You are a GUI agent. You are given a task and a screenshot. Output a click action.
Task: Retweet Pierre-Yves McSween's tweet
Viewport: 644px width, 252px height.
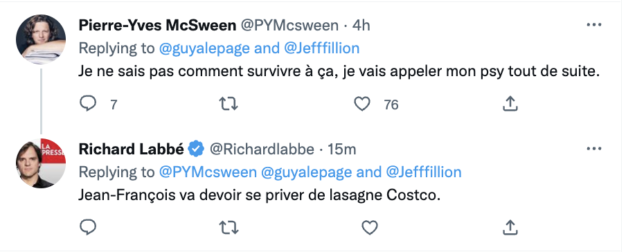(229, 104)
